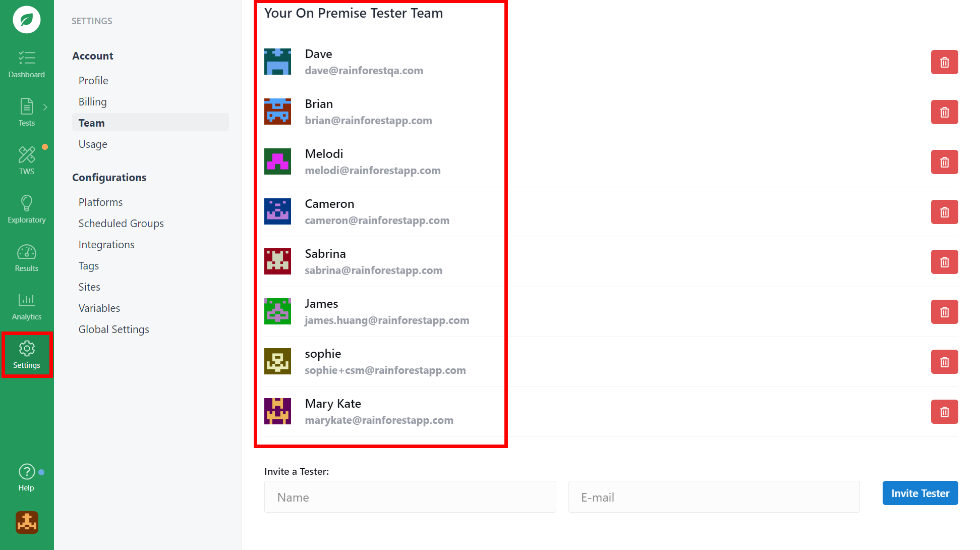Go to Exploratory lightbulb icon

(27, 209)
